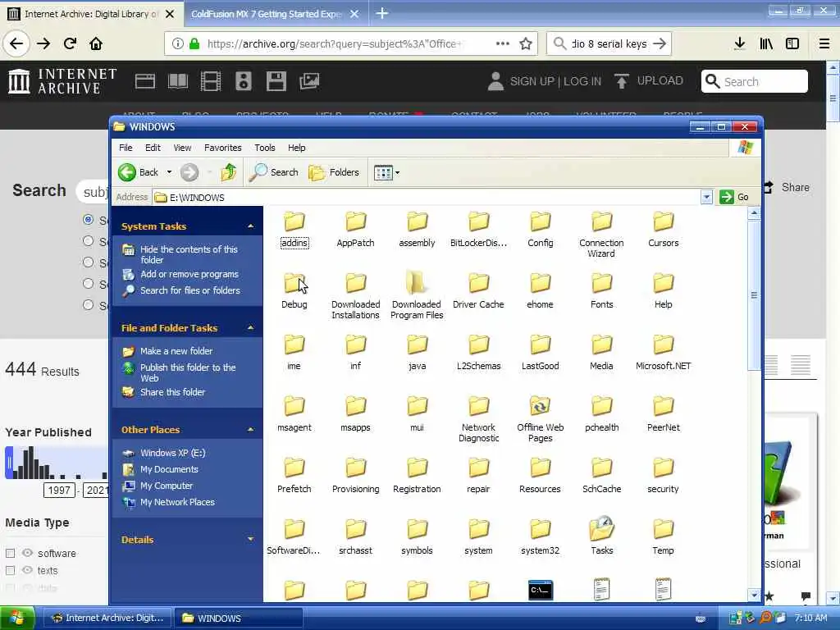Click the Windows Start button
The image size is (840, 630).
point(17,618)
